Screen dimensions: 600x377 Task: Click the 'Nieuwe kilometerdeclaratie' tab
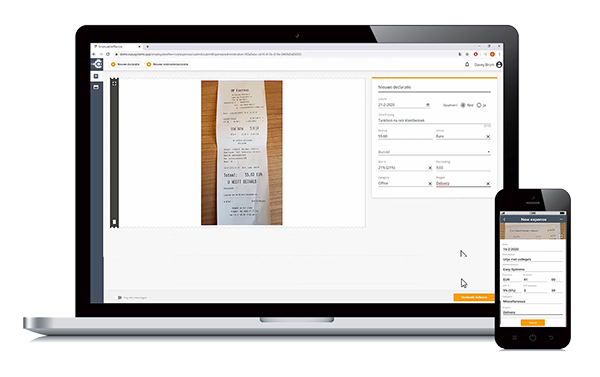(168, 64)
